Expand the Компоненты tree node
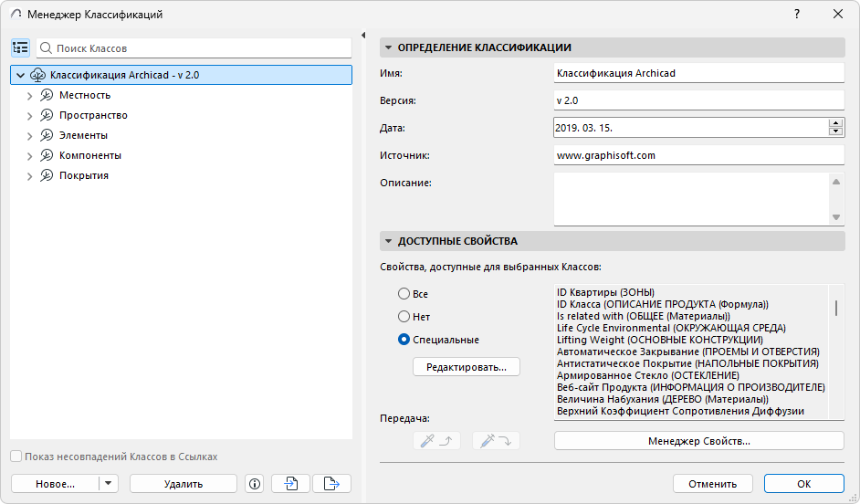Image resolution: width=860 pixels, height=504 pixels. point(29,156)
